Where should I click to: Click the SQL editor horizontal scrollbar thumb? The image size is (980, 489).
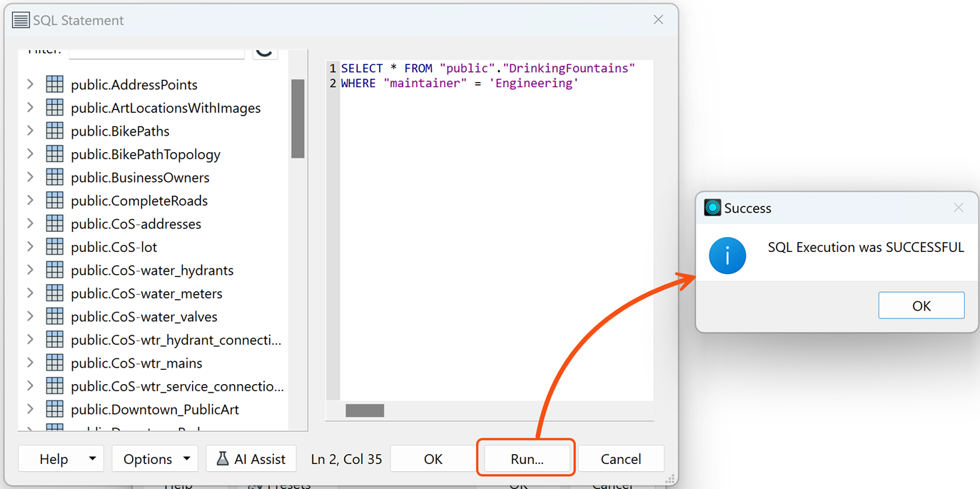(x=365, y=410)
